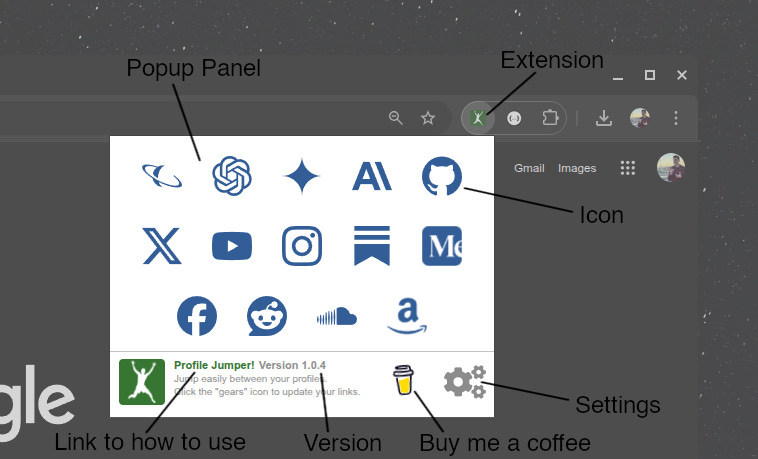This screenshot has width=758, height=459.
Task: Open the Extensions puzzle piece menu
Action: click(550, 118)
